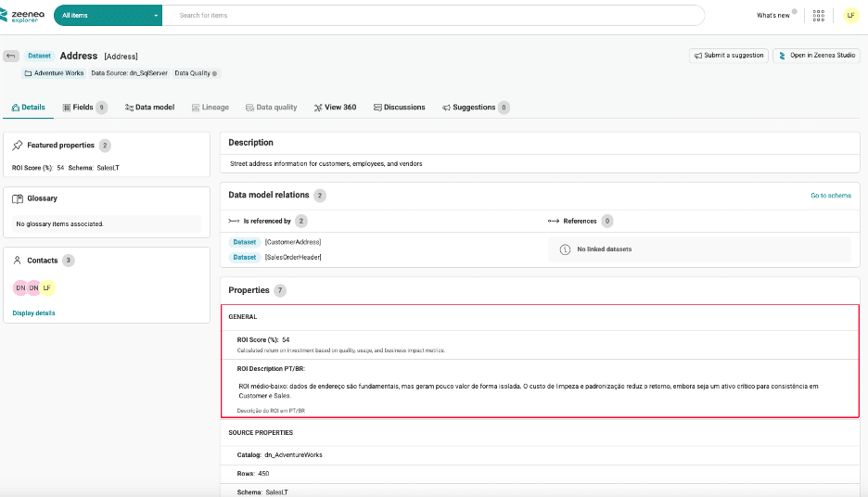Open the SalesOrderHeader dataset relation
Screen dimensions: 868x497
coord(292,257)
